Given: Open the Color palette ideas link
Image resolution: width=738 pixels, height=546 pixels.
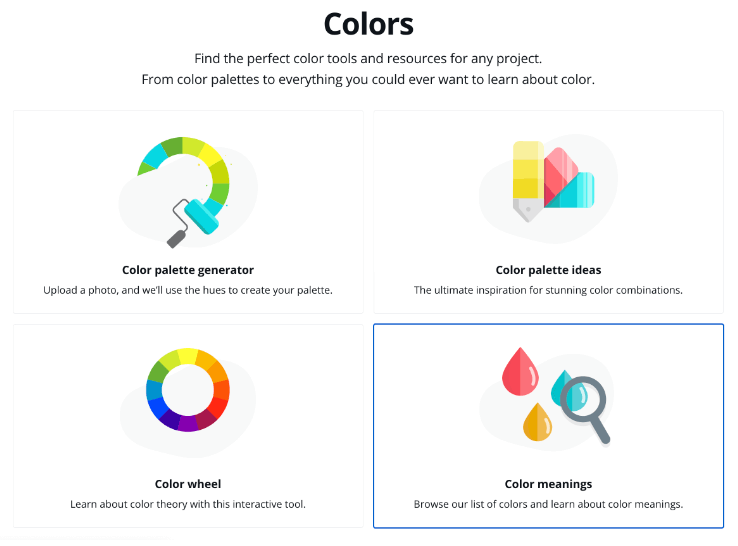Looking at the screenshot, I should click(548, 270).
